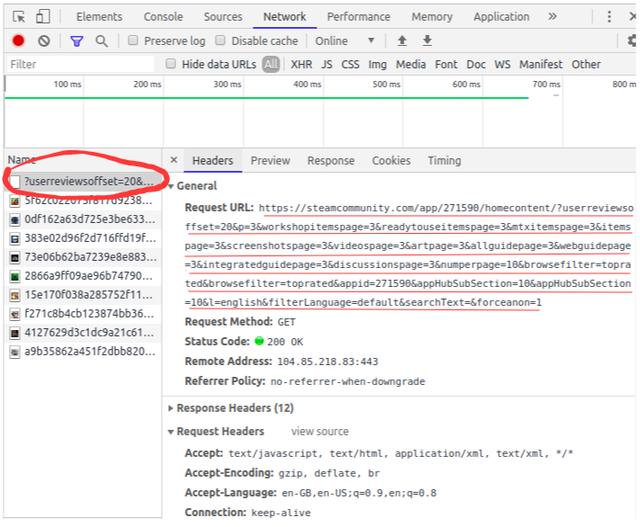Open the Response tab of the request
640x527 pixels.
(331, 160)
